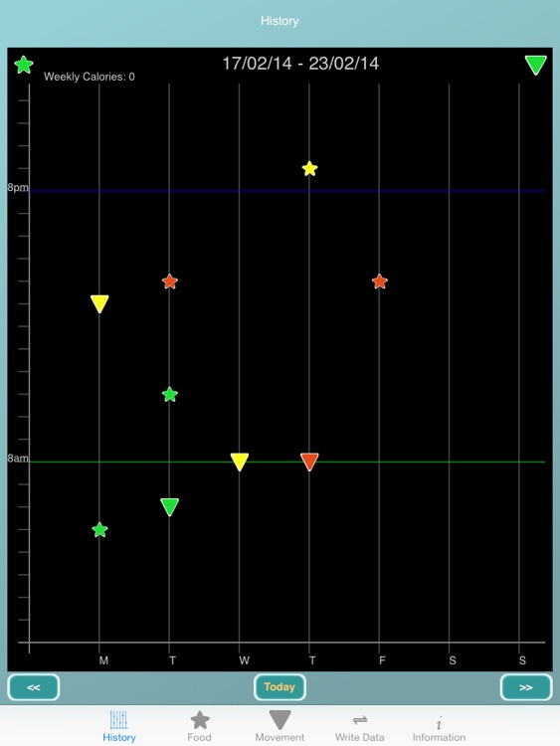Viewport: 560px width, 746px height.
Task: Open the Write Data tab
Action: pyautogui.click(x=360, y=726)
